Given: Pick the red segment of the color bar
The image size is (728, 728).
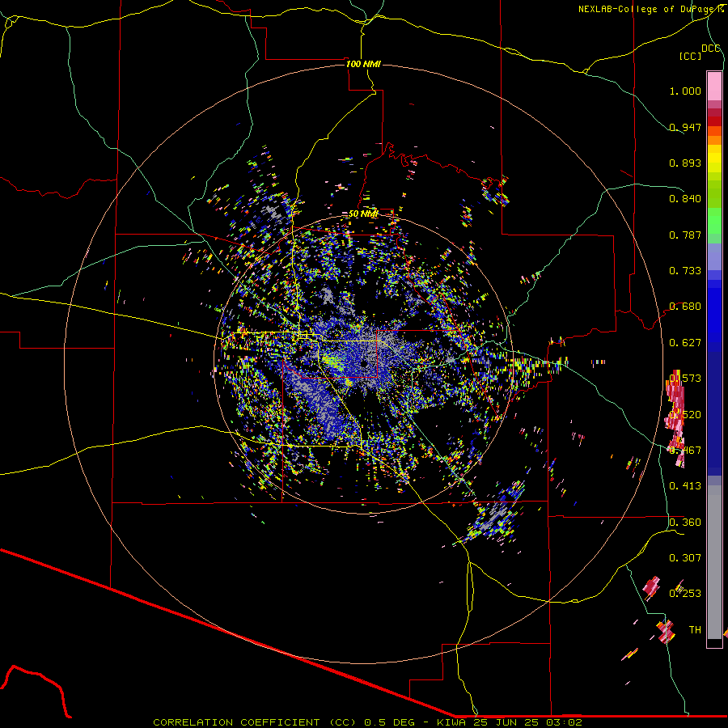Looking at the screenshot, I should (714, 121).
